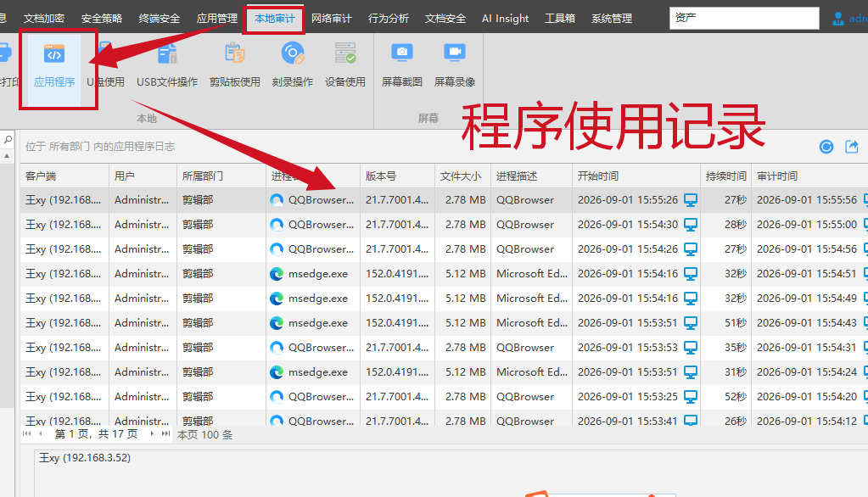Switch to 网络审计 tab
This screenshot has width=868, height=497.
click(x=332, y=19)
